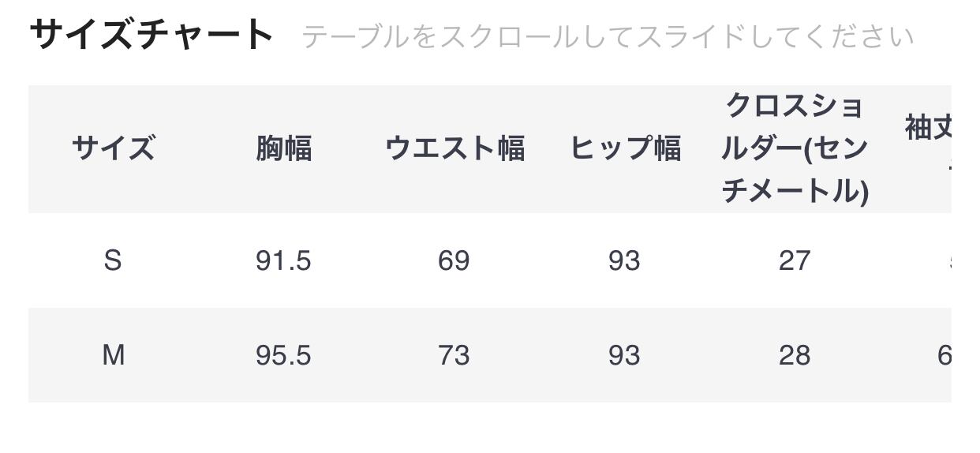980x453 pixels.
Task: Select hip width 93 in M row
Action: click(624, 356)
